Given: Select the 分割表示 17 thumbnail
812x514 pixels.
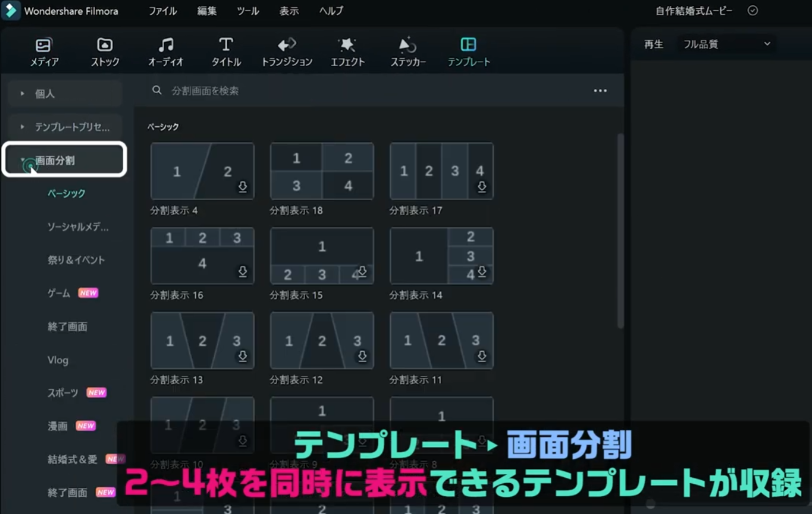Looking at the screenshot, I should pos(441,171).
